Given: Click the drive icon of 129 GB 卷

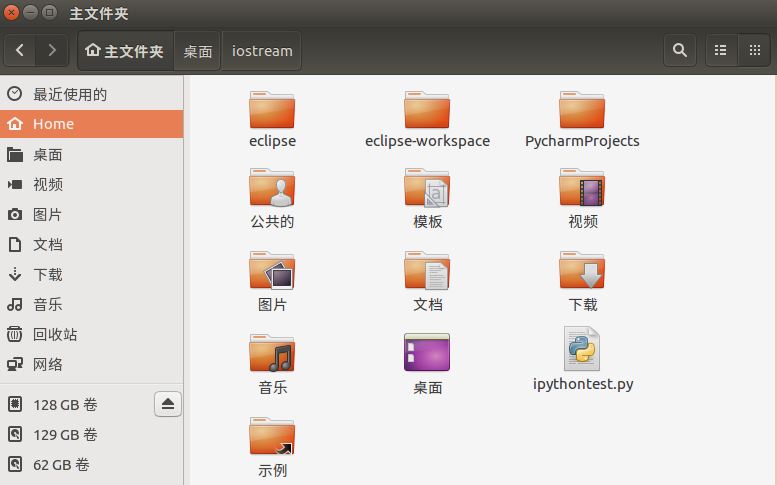Looking at the screenshot, I should (15, 434).
